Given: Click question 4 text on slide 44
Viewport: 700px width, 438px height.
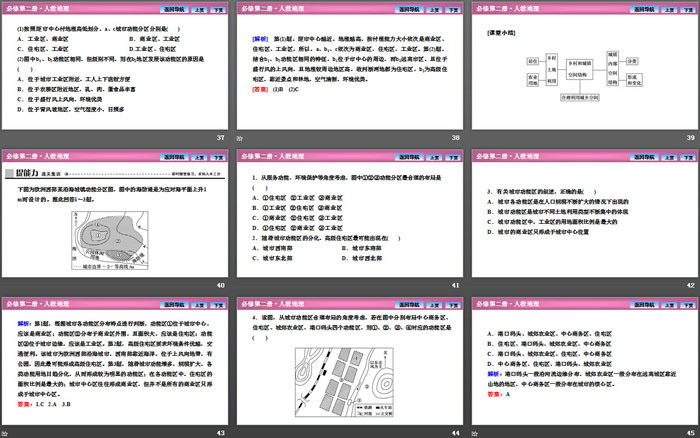Looking at the screenshot, I should 352,328.
